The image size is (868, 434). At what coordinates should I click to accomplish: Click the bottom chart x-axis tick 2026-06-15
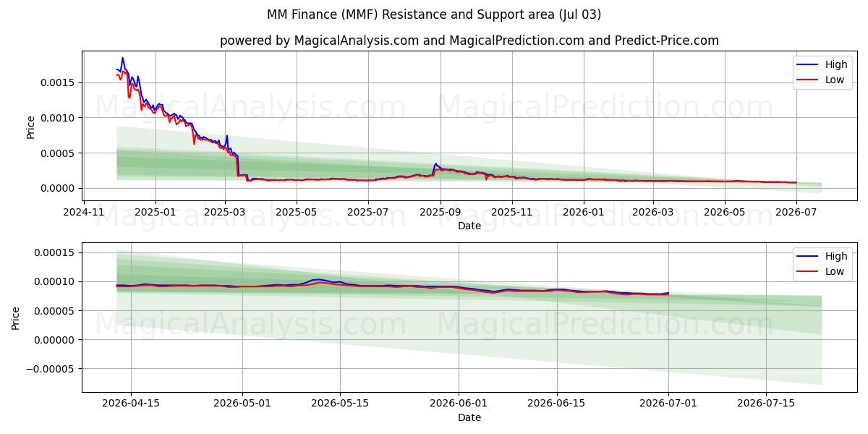click(x=557, y=404)
